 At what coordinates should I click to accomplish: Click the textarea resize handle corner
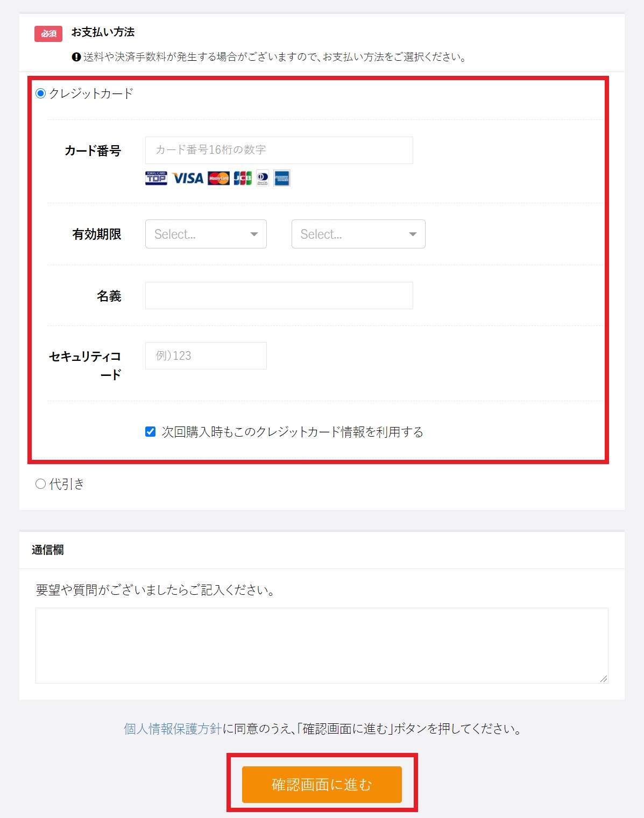[604, 679]
